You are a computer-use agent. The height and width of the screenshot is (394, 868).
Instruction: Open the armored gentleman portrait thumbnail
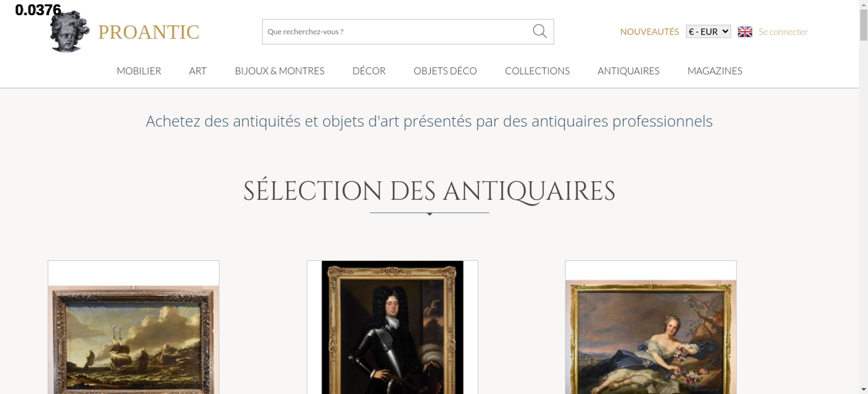click(392, 327)
